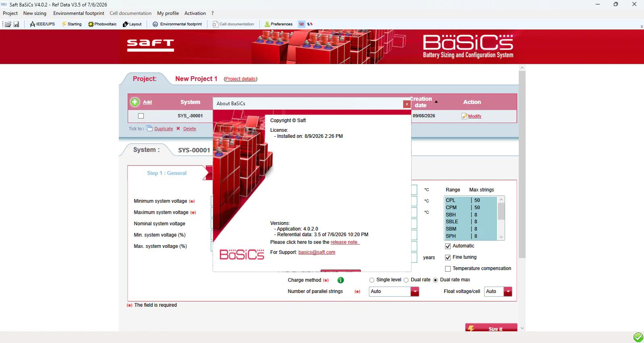Select the Dual rate charge method
Screen dimensions: 644x343
[406, 280]
